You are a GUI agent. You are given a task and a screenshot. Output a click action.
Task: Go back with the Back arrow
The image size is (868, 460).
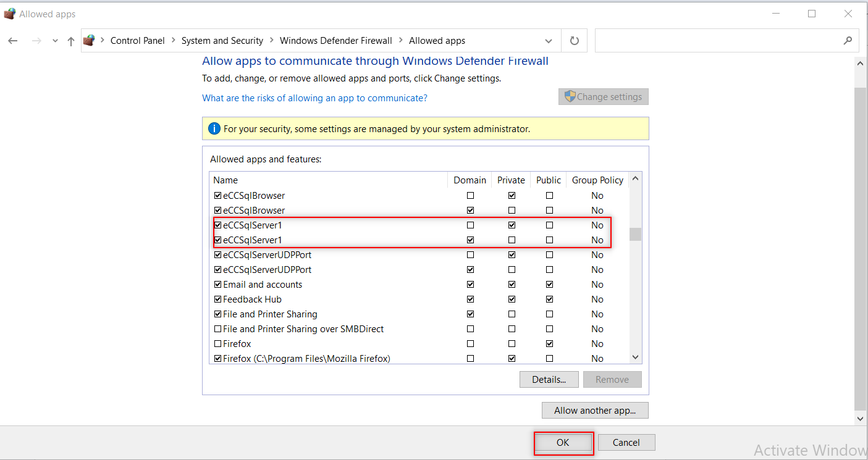point(13,41)
